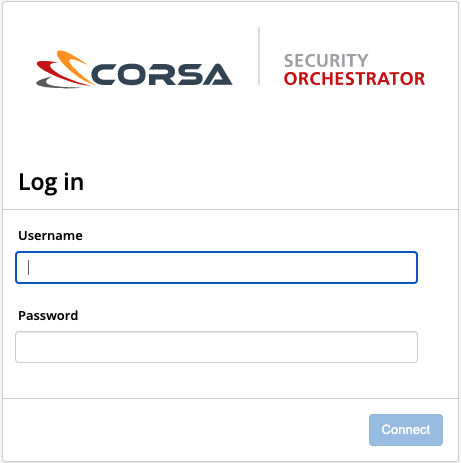Click the separator line above the Connect button

click(230, 398)
